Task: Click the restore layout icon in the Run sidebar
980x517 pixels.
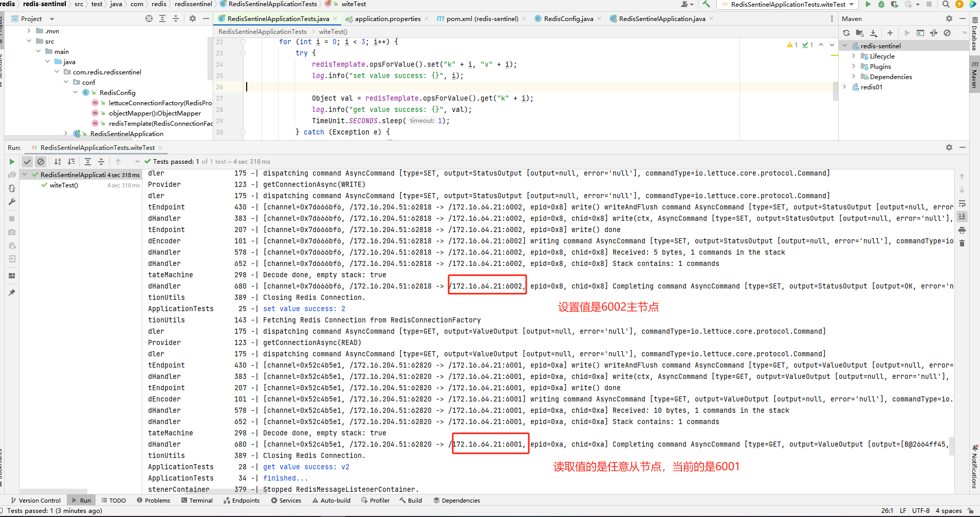Action: (12, 276)
